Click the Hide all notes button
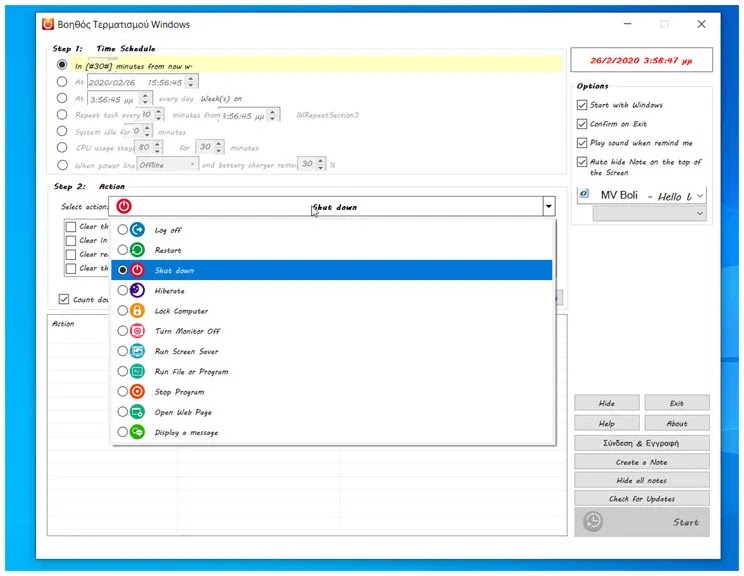Screen dimensions: 744x576 click(x=642, y=480)
